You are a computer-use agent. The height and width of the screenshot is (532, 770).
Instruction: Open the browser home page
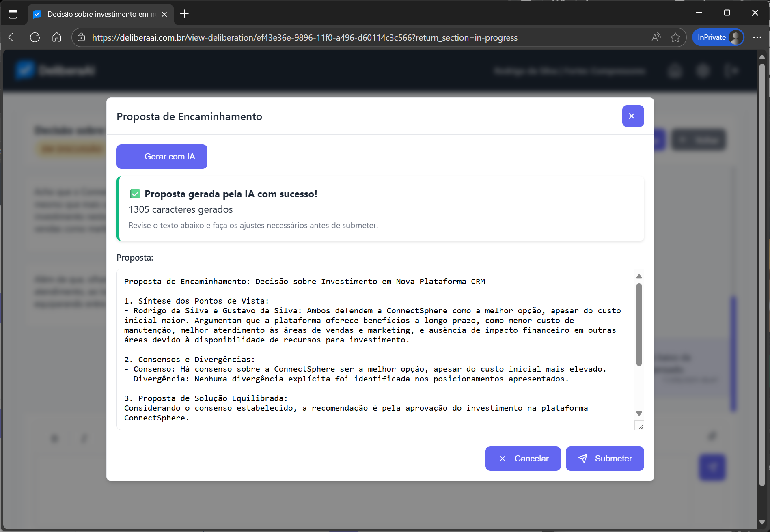click(x=57, y=37)
